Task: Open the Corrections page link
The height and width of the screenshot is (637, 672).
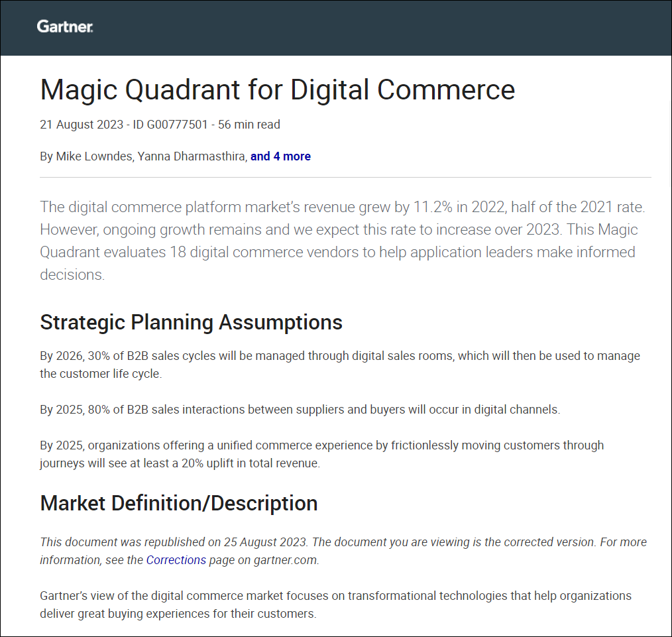Action: [x=176, y=559]
